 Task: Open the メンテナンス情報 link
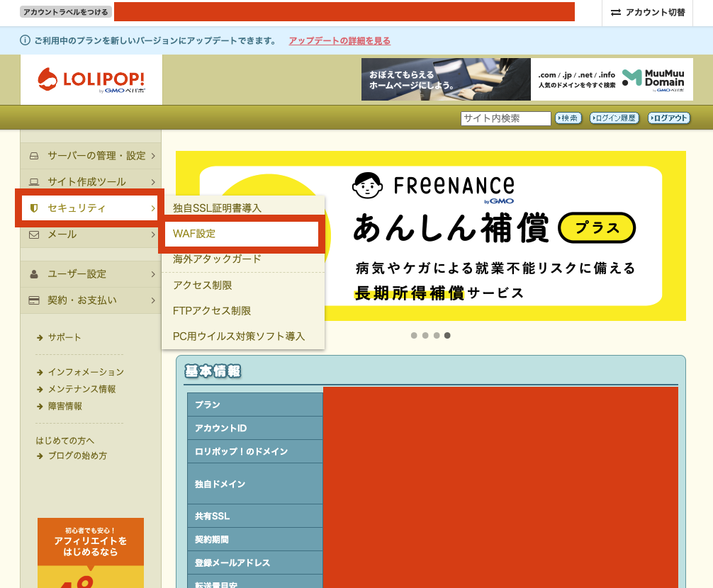coord(82,390)
